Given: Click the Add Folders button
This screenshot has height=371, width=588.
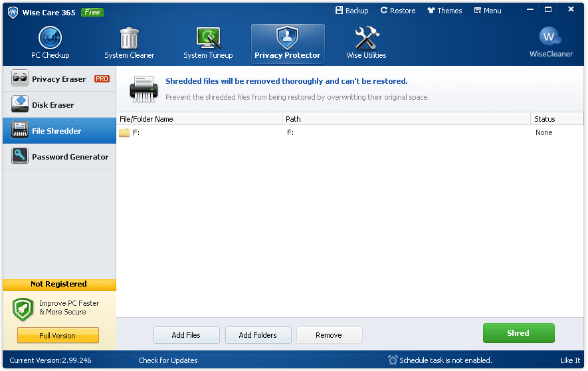Looking at the screenshot, I should click(258, 335).
